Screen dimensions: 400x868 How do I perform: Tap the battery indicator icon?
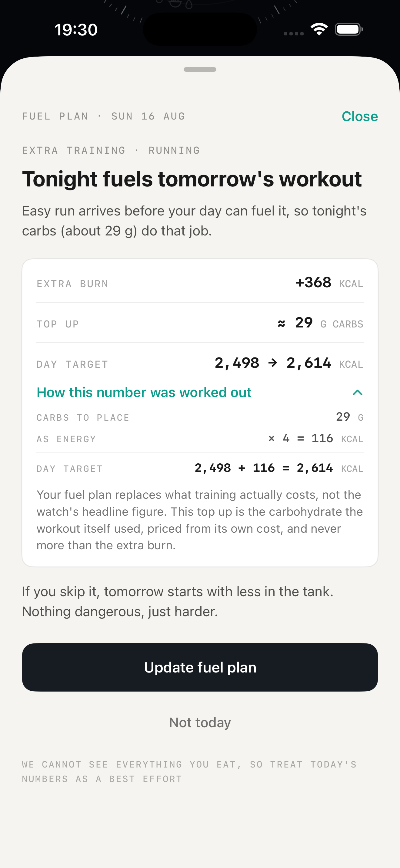[349, 29]
